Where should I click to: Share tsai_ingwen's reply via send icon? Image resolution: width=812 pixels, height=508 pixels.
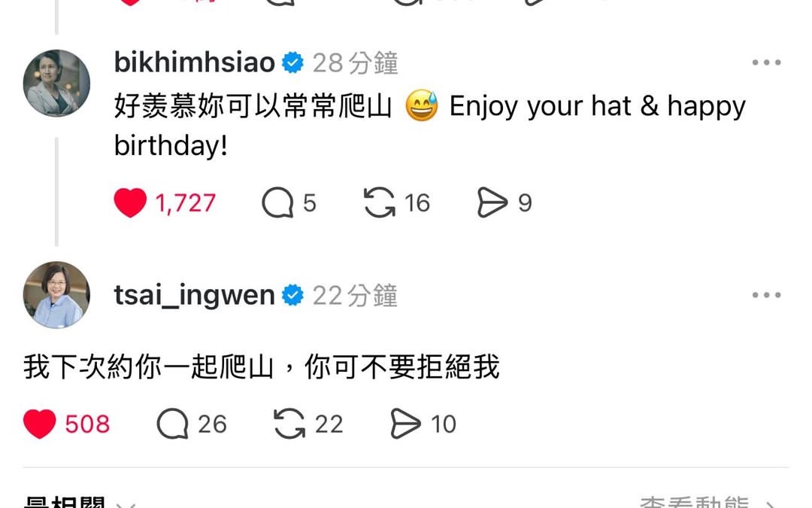coord(405,424)
